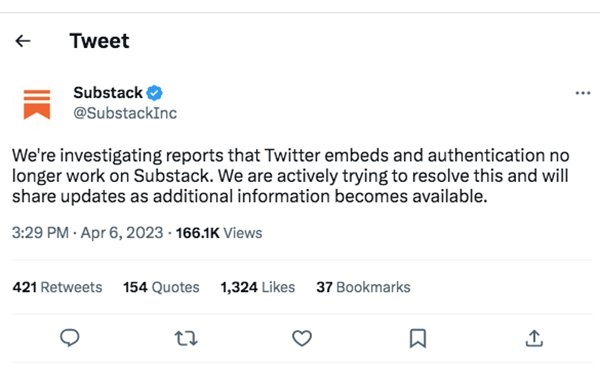Bookmark this tweet with the bookmark icon
This screenshot has height=375, width=600.
(418, 338)
